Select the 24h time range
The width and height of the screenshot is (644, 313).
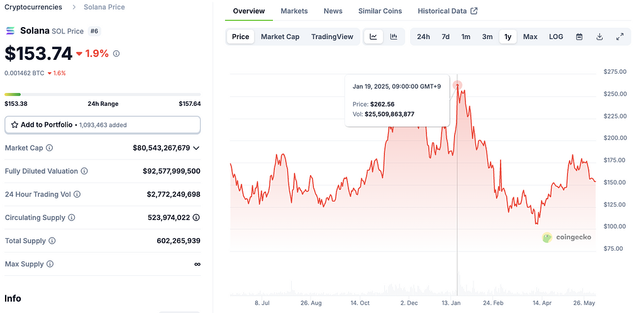pos(423,37)
